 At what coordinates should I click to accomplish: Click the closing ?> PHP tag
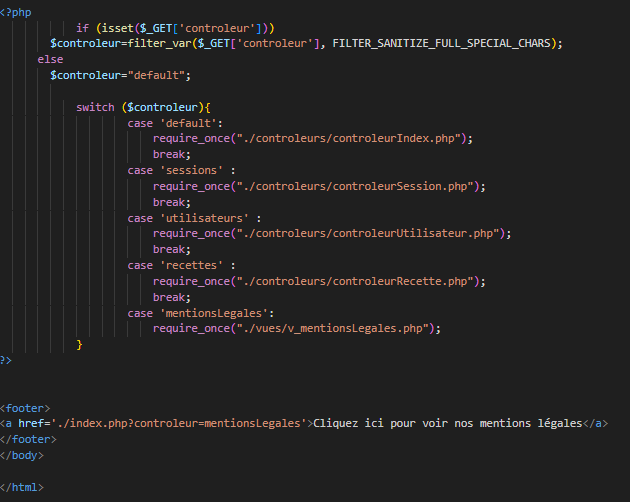tap(6, 361)
